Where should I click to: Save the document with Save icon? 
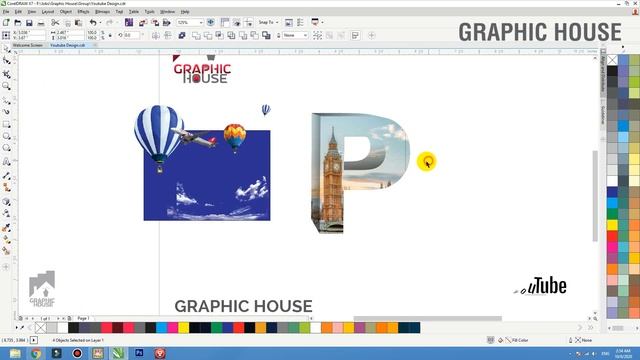click(x=29, y=23)
